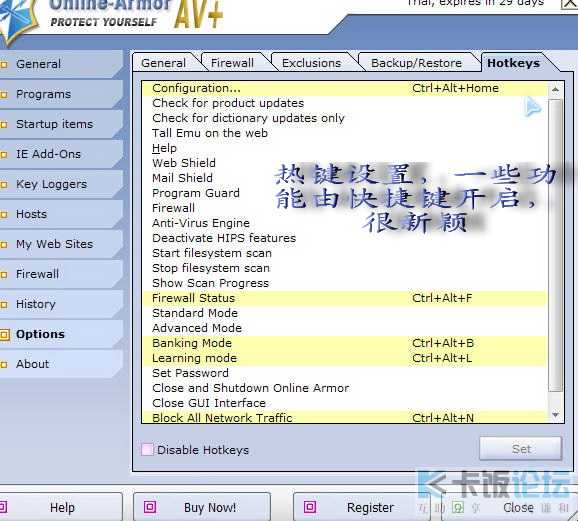The height and width of the screenshot is (521, 578).
Task: Go to Startup items in sidebar
Action: [61, 124]
